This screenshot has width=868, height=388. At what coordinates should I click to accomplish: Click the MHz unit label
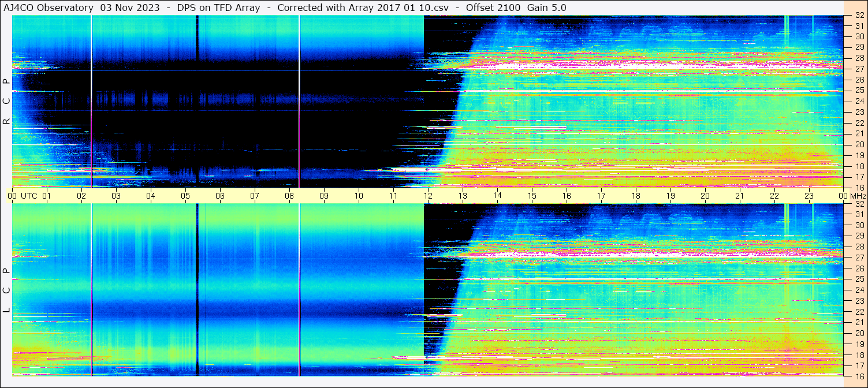(858, 196)
